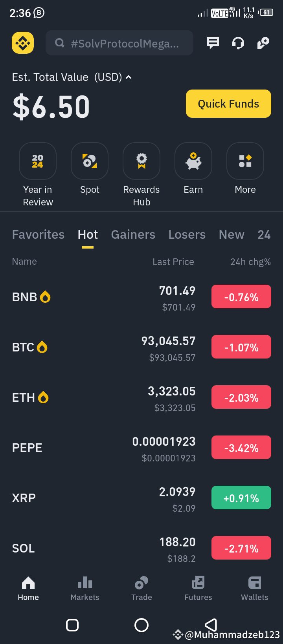Open the chat messages icon
The height and width of the screenshot is (644, 283).
pyautogui.click(x=213, y=43)
